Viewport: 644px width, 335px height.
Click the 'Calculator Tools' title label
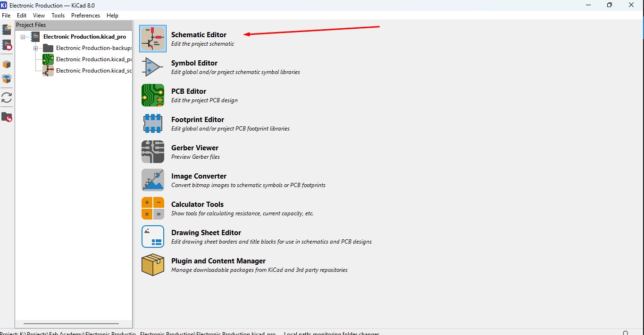click(197, 204)
